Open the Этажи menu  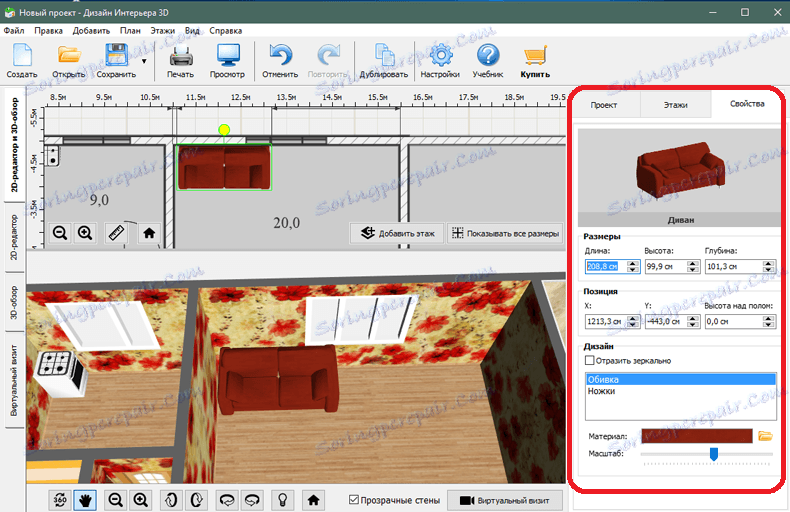tap(162, 31)
